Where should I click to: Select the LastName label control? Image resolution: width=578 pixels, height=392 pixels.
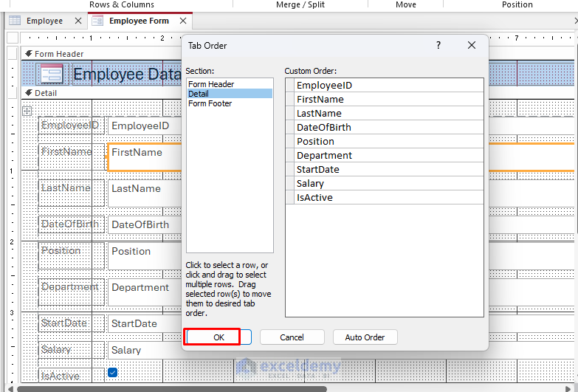click(71, 193)
